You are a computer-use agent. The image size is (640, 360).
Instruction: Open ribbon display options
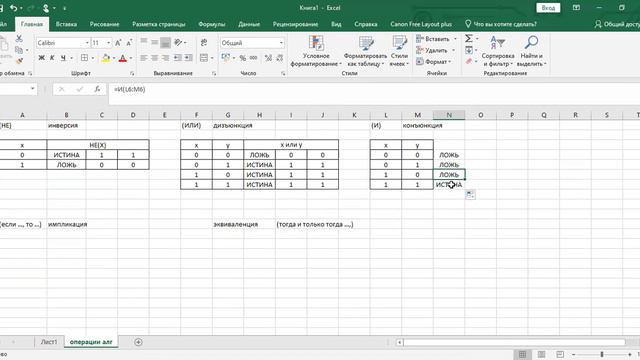[x=576, y=8]
